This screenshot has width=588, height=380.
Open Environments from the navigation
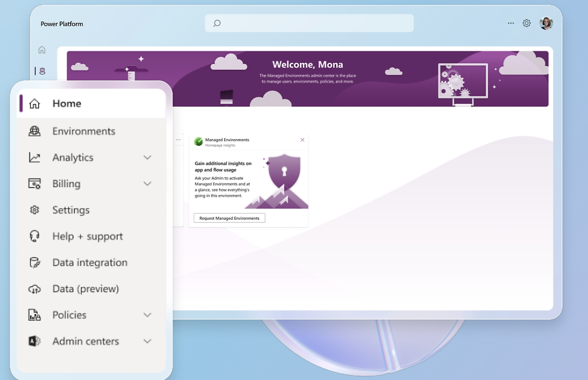[x=91, y=131]
